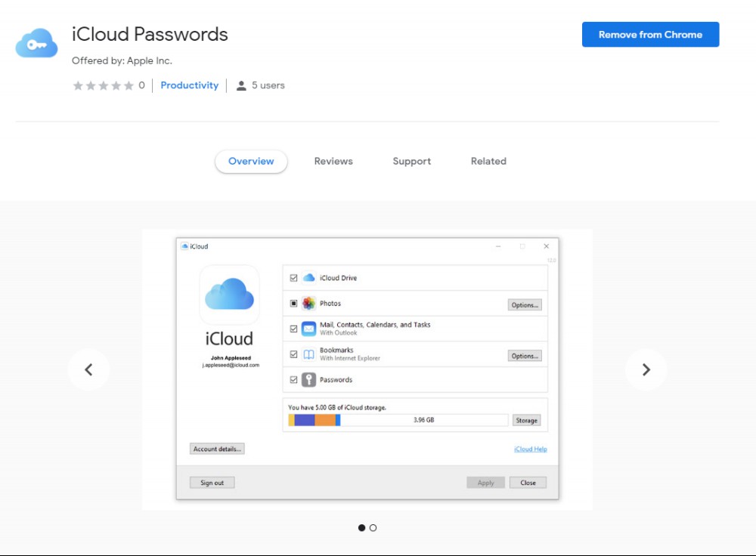Click the purple segment of storage bar
Image resolution: width=756 pixels, height=556 pixels.
coord(304,420)
